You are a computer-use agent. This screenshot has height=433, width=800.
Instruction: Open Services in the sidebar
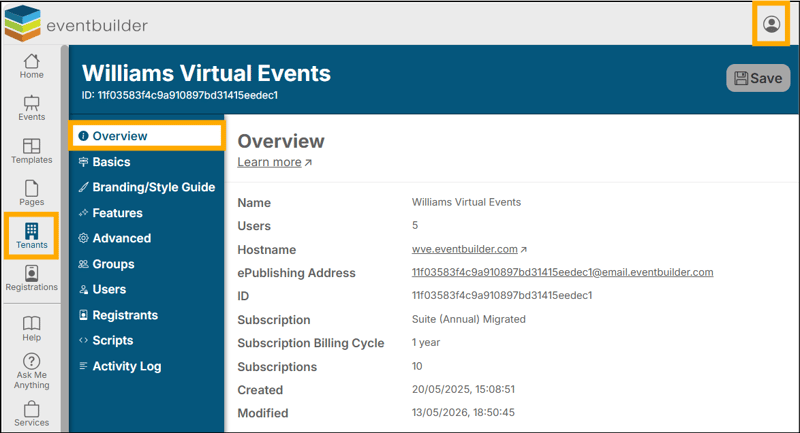coord(32,414)
